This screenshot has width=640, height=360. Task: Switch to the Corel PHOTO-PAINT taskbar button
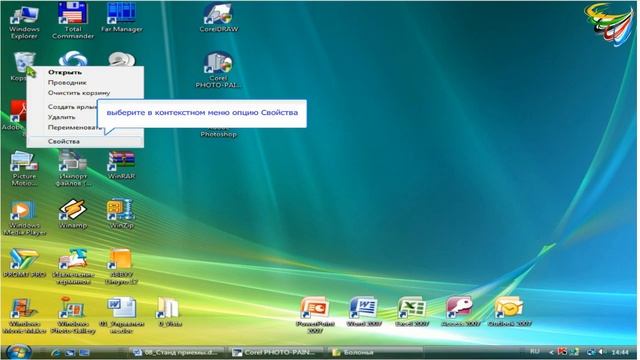pyautogui.click(x=276, y=352)
